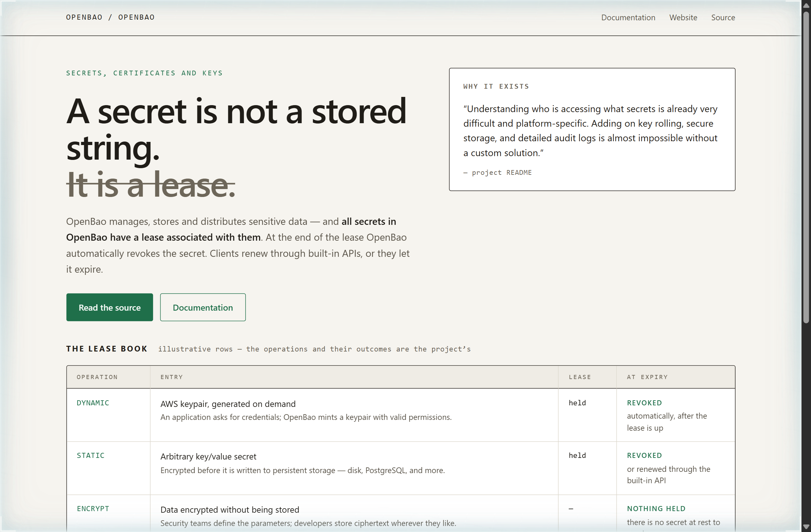Click 'Arbitrary key/value secret' entry
Image resolution: width=811 pixels, height=532 pixels.
point(208,456)
